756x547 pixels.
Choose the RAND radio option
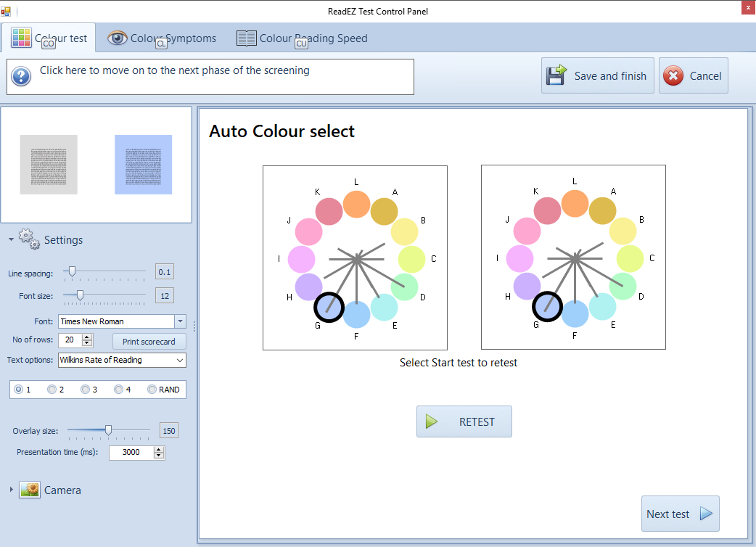pyautogui.click(x=152, y=390)
